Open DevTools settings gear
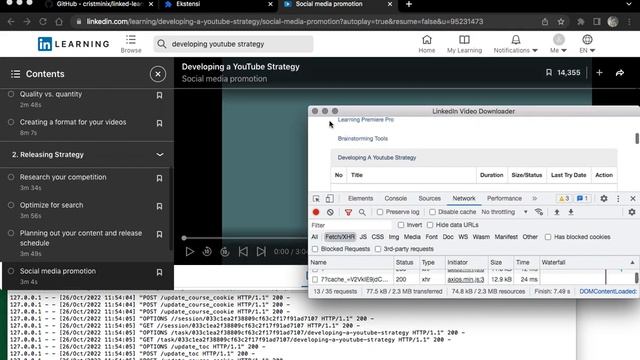 click(604, 198)
